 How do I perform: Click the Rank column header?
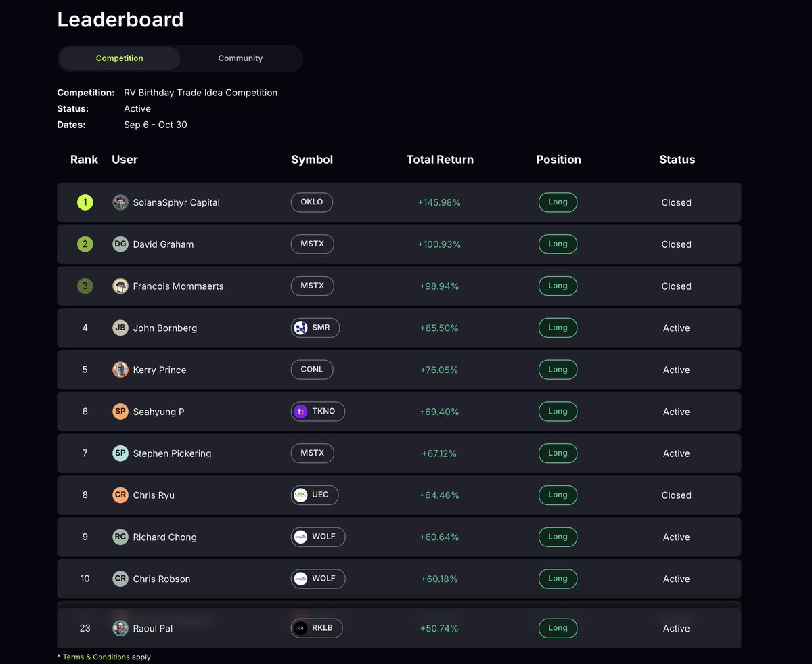point(84,160)
